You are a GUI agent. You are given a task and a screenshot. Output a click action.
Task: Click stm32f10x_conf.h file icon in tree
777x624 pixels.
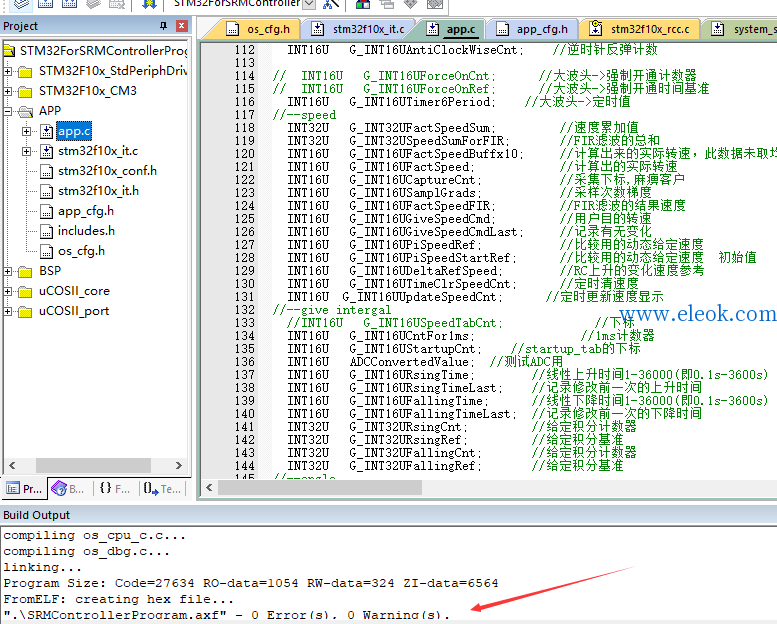click(47, 171)
